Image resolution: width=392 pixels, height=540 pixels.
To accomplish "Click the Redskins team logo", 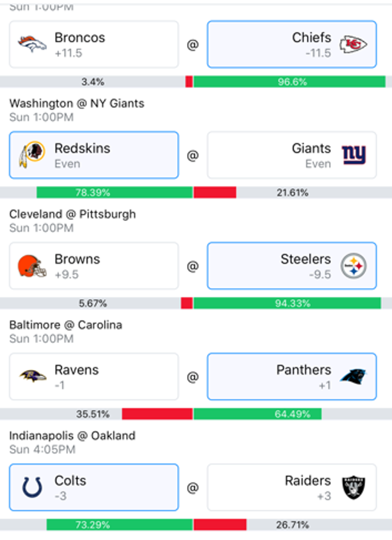I will coord(32,155).
